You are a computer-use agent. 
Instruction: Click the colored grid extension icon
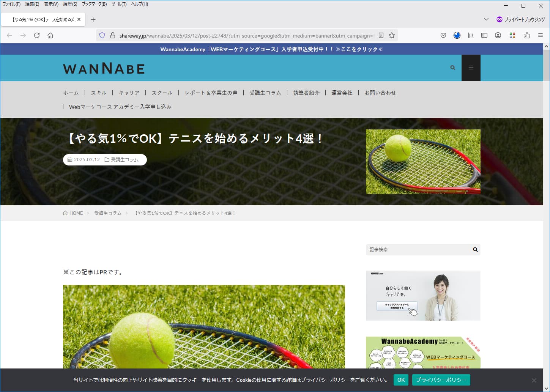(x=512, y=35)
